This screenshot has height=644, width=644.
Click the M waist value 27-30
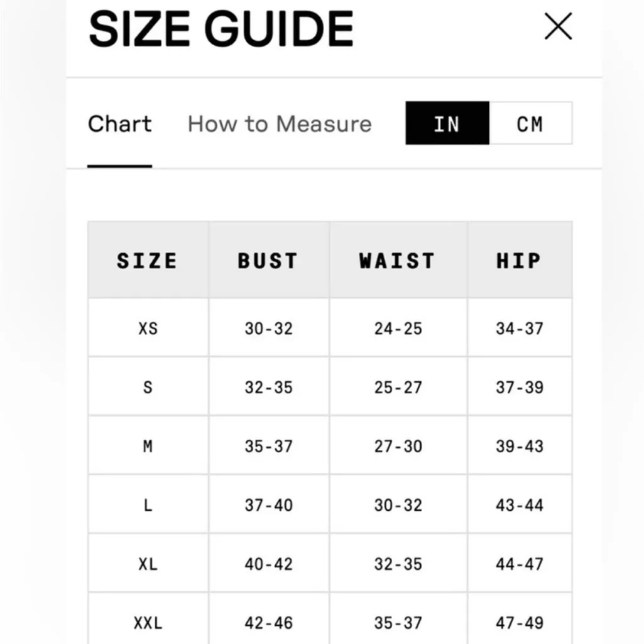[x=398, y=446]
